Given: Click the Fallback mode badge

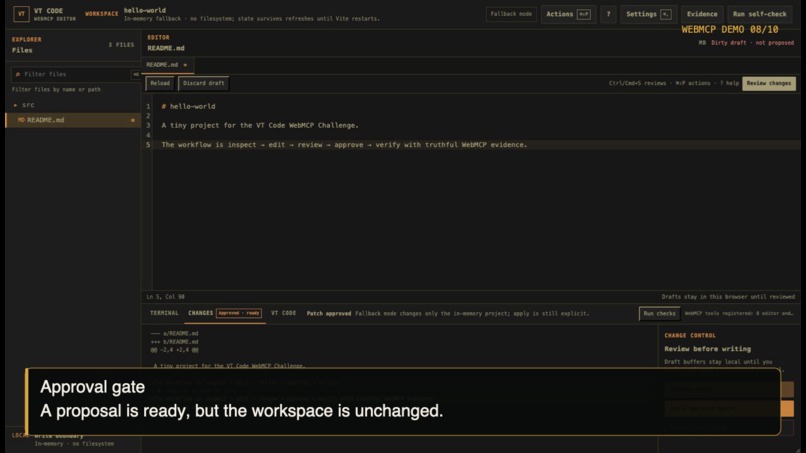Looking at the screenshot, I should (511, 14).
